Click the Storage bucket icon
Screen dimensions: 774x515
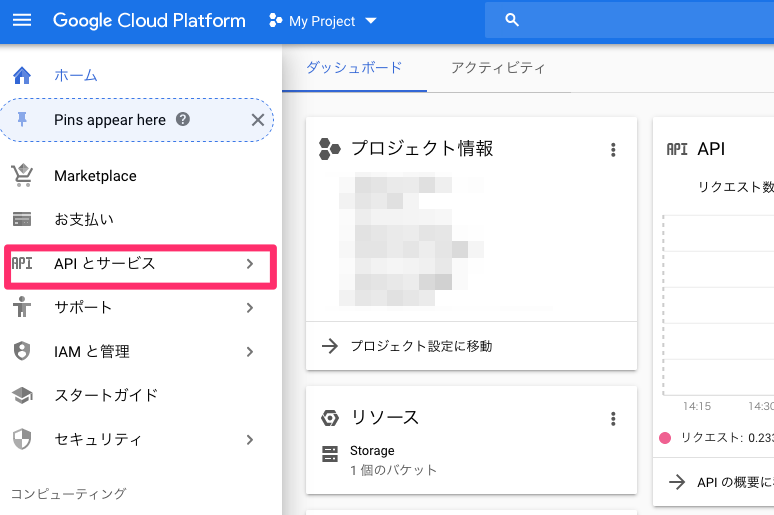coord(330,454)
